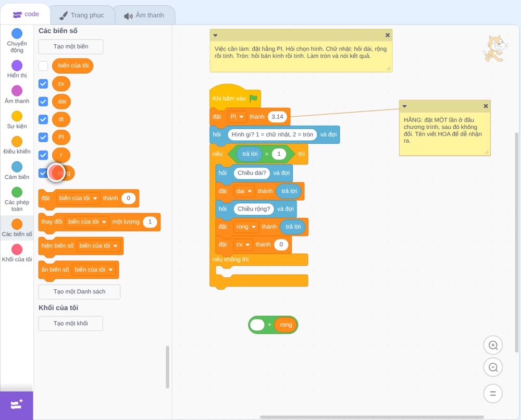Open variable dropdown in palette 'thay đổi' block
The width and height of the screenshot is (521, 420).
(87, 221)
